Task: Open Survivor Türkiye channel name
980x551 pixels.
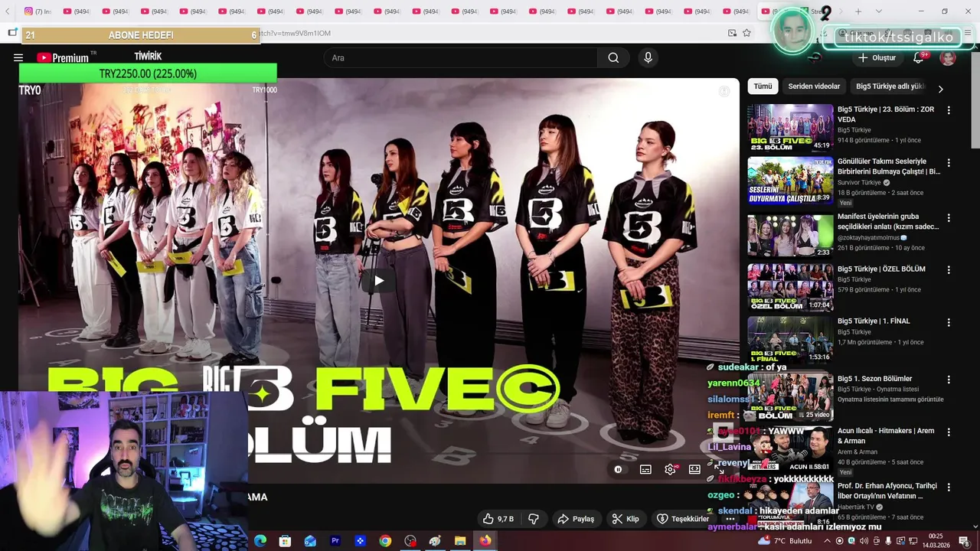Action: point(859,183)
